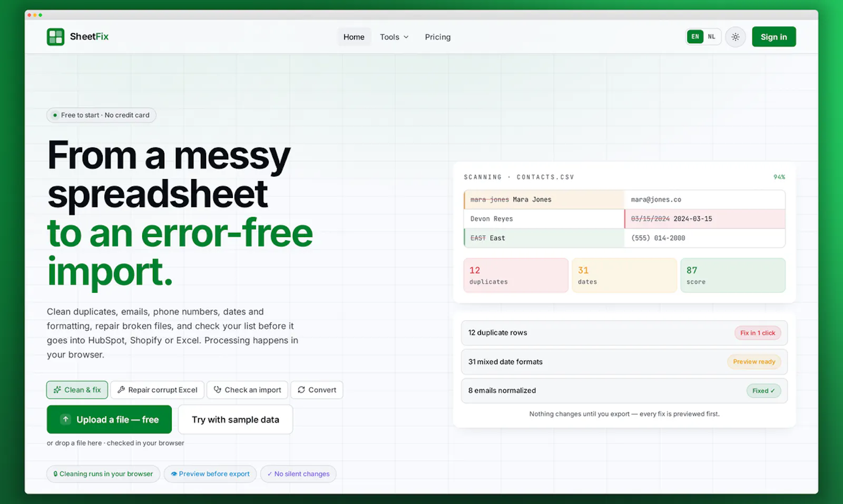This screenshot has height=504, width=843.
Task: Click Preview before export chip
Action: click(x=210, y=474)
